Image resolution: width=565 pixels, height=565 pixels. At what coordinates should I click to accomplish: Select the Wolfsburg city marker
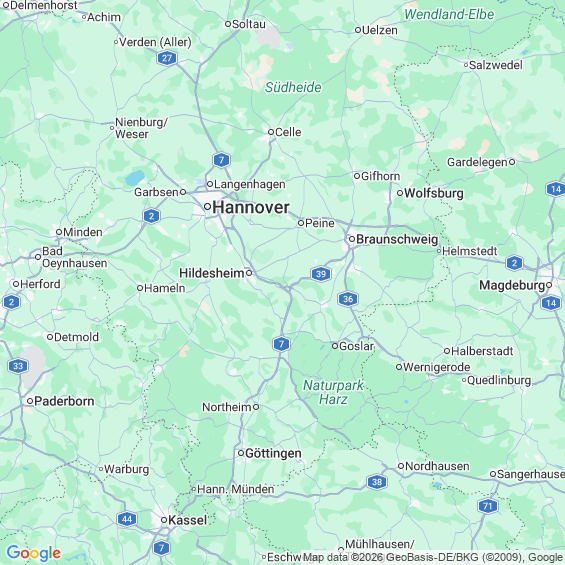point(400,193)
